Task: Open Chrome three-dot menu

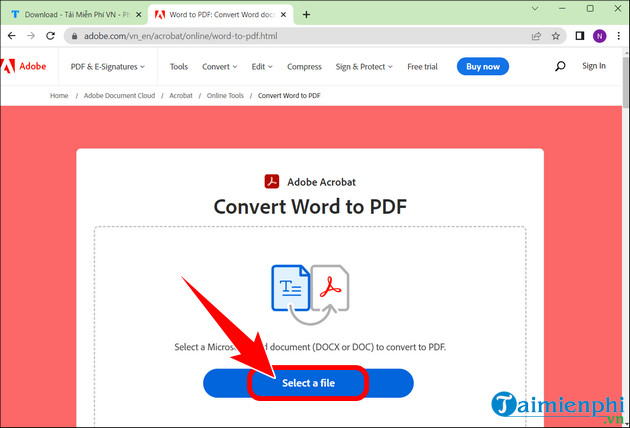Action: point(619,36)
